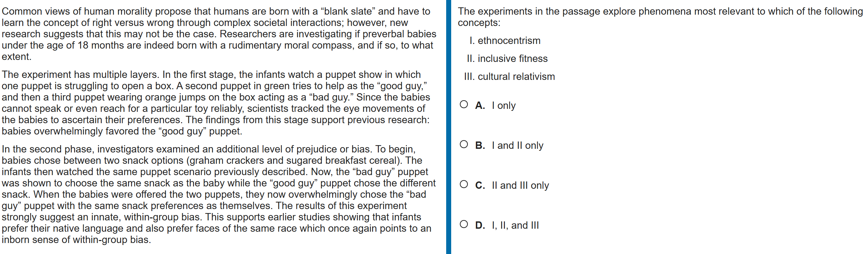Choose the radio circle for answer C
This screenshot has height=254, width=868.
pyautogui.click(x=464, y=184)
